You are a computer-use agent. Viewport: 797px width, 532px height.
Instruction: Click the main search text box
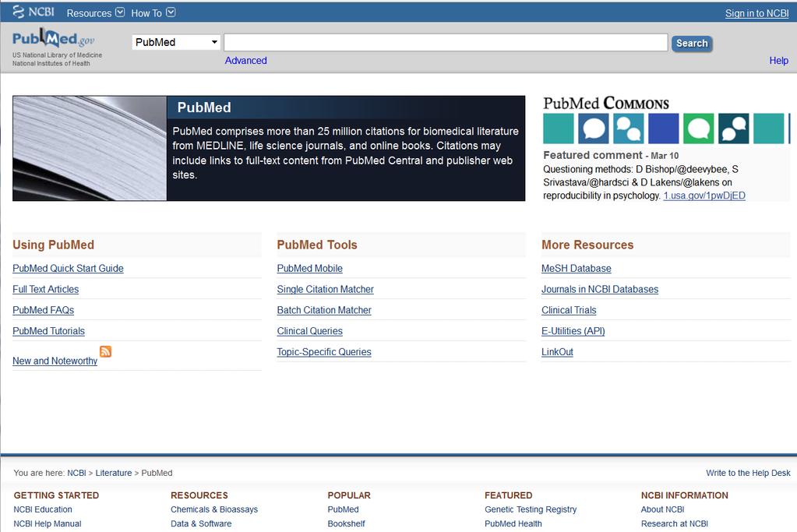(x=446, y=43)
